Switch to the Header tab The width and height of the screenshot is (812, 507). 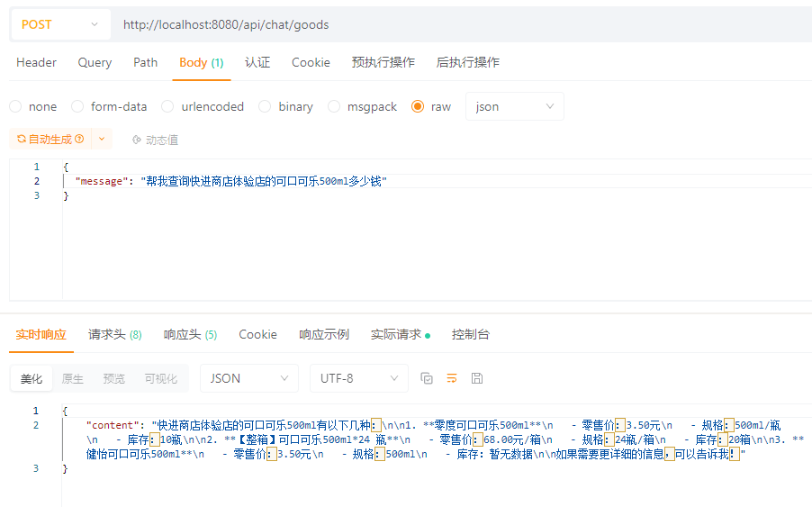click(36, 62)
